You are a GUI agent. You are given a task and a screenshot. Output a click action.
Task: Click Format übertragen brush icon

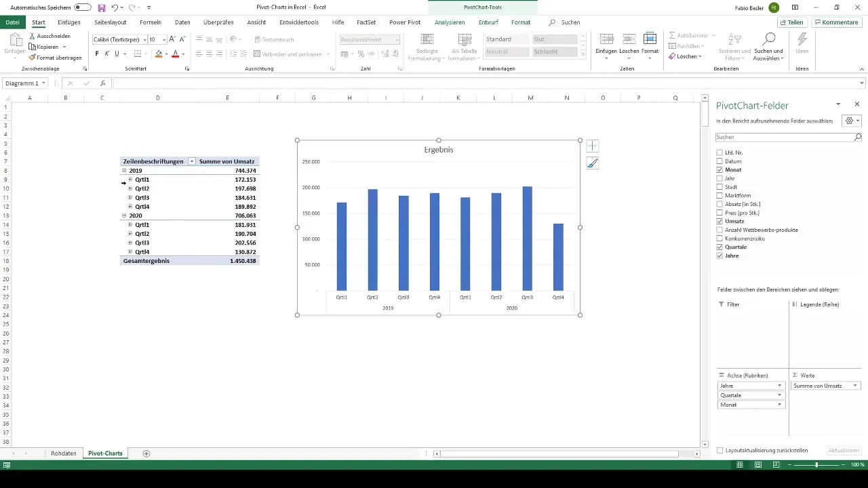pos(32,58)
